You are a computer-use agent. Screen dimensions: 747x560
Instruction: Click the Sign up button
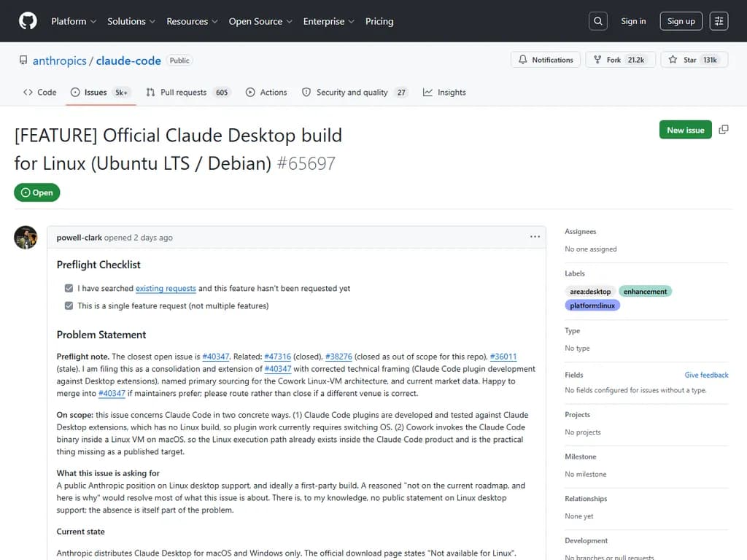pyautogui.click(x=681, y=21)
